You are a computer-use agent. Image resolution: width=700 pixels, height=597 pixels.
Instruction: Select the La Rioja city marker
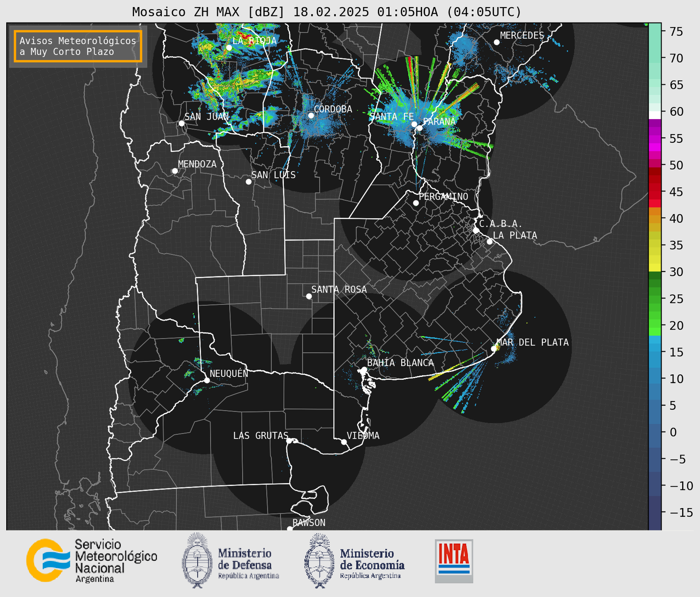pyautogui.click(x=229, y=48)
